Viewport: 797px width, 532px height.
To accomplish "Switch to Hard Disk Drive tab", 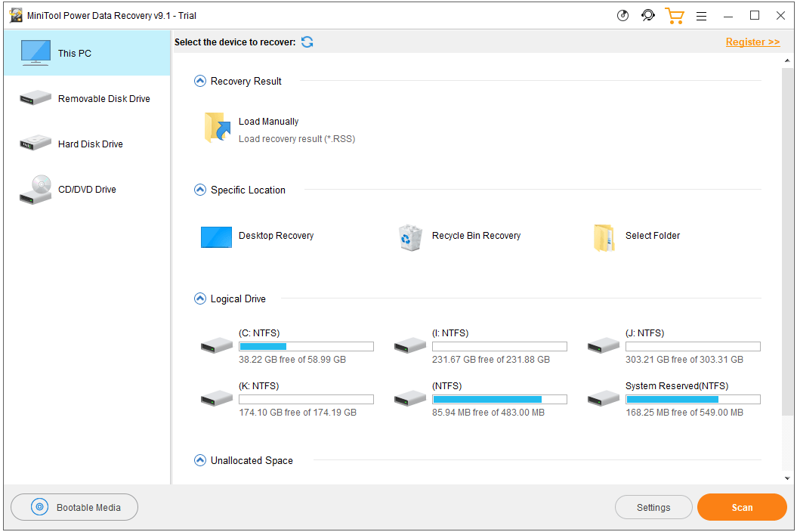I will click(x=87, y=144).
